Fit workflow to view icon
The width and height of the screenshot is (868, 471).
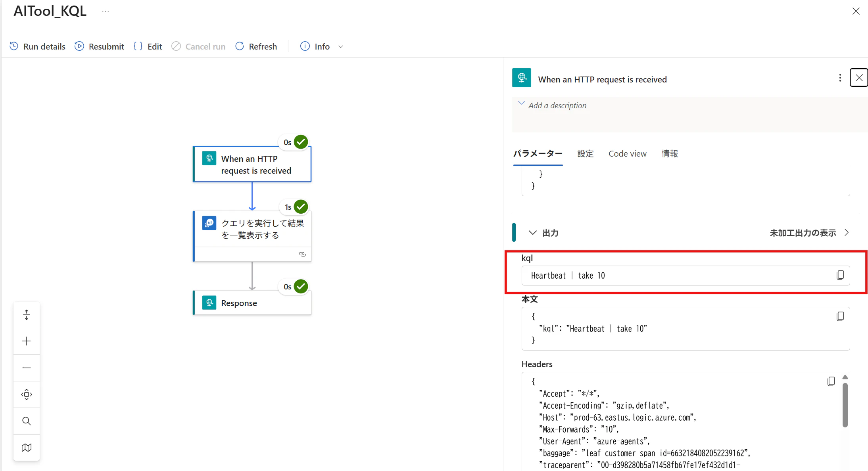(27, 394)
